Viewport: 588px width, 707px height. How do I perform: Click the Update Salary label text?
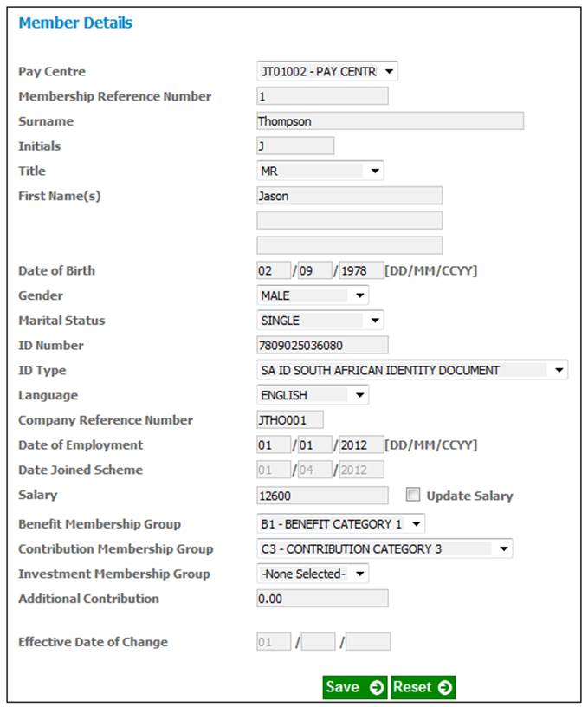(469, 496)
